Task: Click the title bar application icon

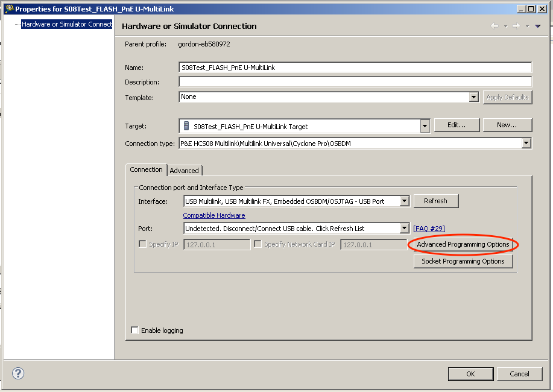Action: pos(9,8)
